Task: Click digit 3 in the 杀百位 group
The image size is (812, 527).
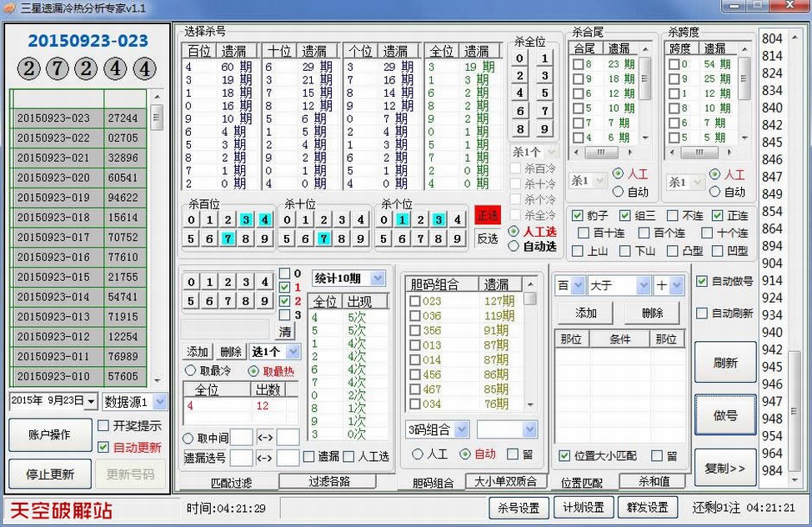Action: 246,220
